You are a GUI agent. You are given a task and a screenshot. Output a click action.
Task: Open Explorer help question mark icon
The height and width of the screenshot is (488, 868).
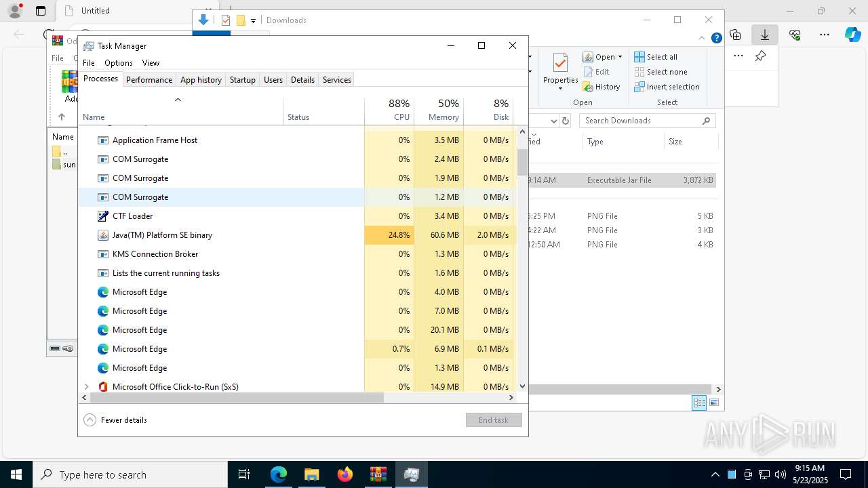[x=716, y=38]
